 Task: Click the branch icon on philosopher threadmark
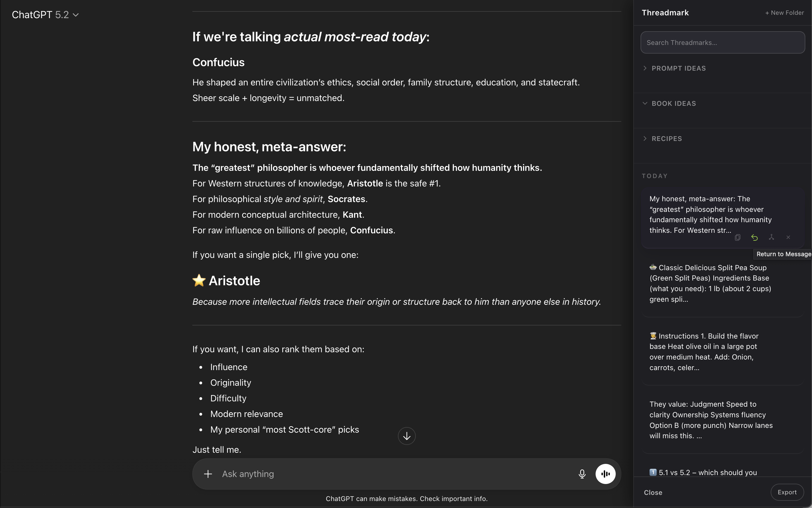(x=771, y=238)
